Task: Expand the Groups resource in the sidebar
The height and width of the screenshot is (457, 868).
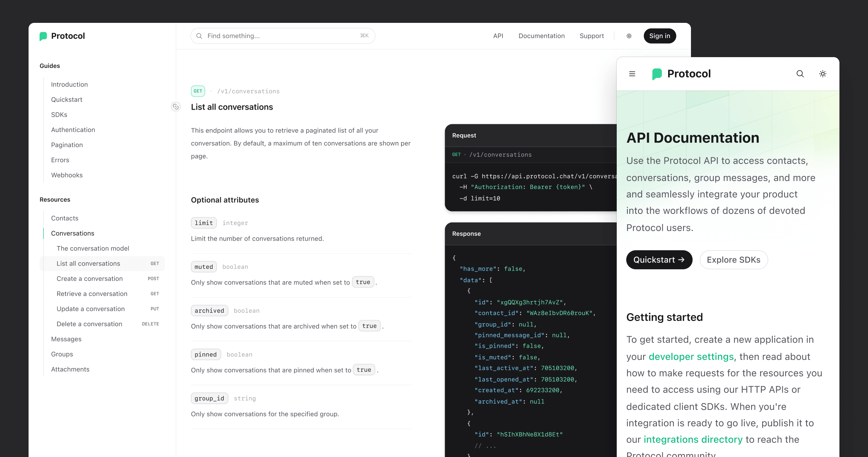Action: coord(62,354)
